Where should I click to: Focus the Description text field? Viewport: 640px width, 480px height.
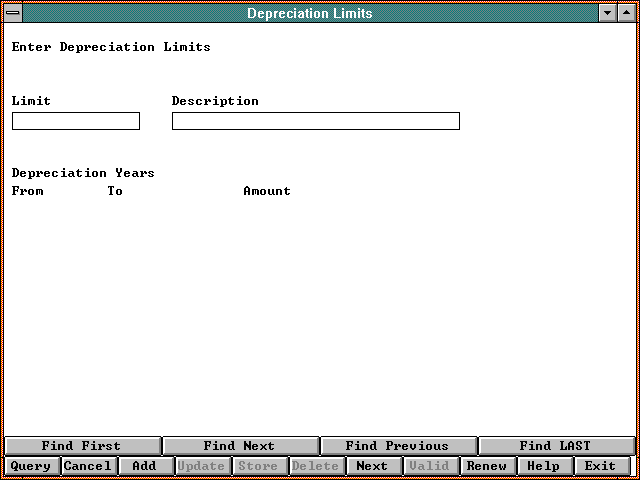(315, 121)
